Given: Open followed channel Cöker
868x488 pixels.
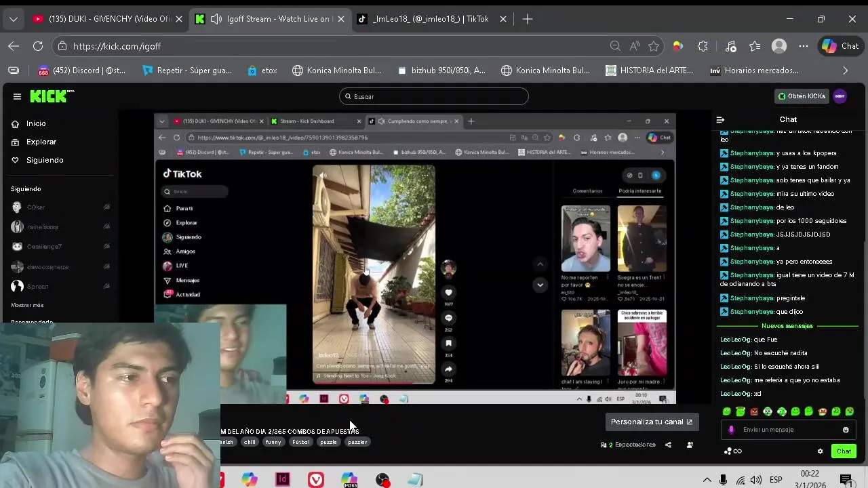Looking at the screenshot, I should pyautogui.click(x=36, y=207).
